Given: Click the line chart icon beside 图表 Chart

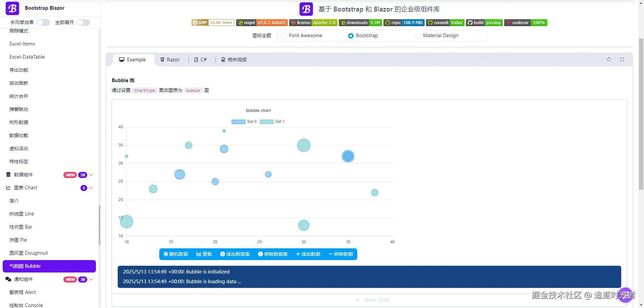Looking at the screenshot, I should point(8,188).
